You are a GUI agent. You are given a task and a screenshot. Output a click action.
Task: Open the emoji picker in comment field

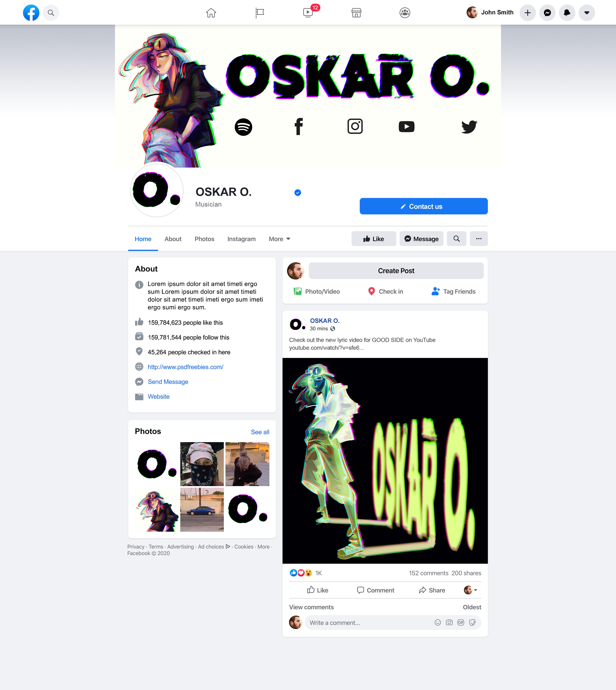point(438,622)
